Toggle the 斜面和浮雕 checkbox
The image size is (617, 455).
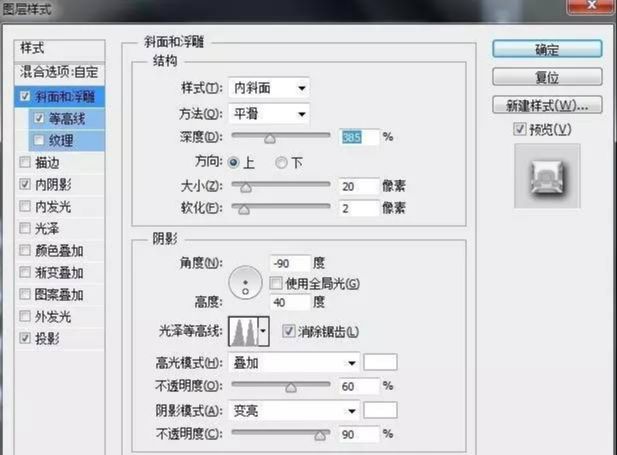(x=25, y=96)
